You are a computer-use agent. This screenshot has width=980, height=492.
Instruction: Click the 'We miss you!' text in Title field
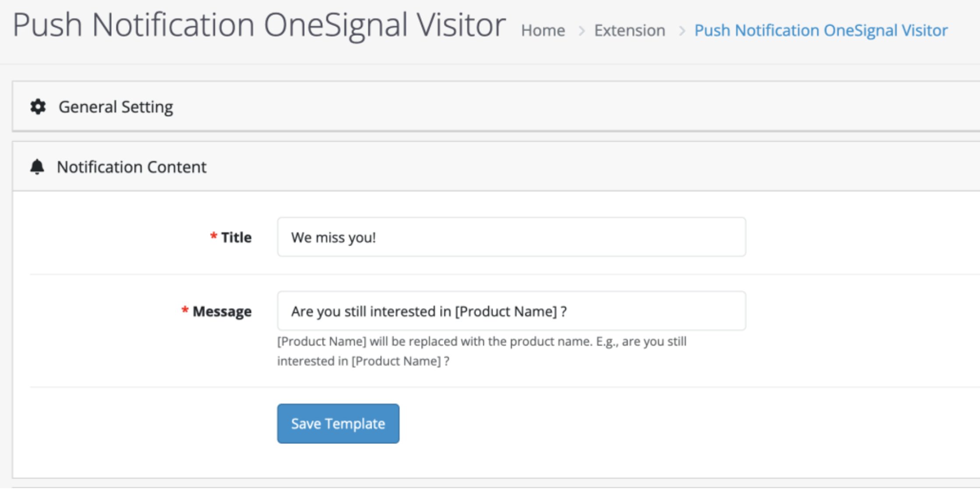point(334,237)
